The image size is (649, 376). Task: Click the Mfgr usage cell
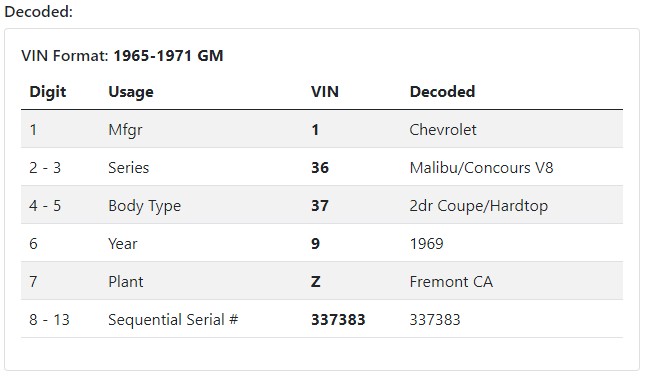[125, 130]
